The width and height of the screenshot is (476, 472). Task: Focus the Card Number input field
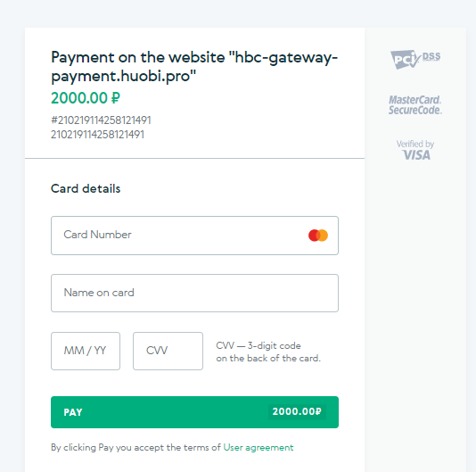coord(194,236)
